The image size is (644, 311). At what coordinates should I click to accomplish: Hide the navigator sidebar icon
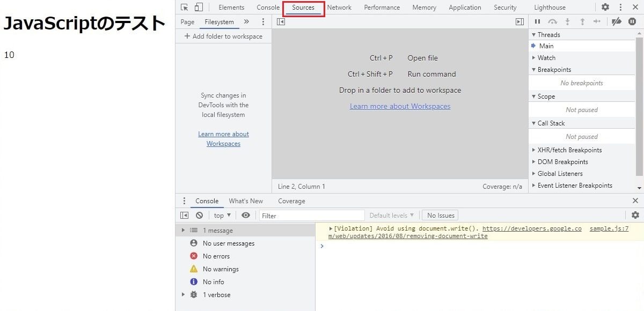click(281, 22)
